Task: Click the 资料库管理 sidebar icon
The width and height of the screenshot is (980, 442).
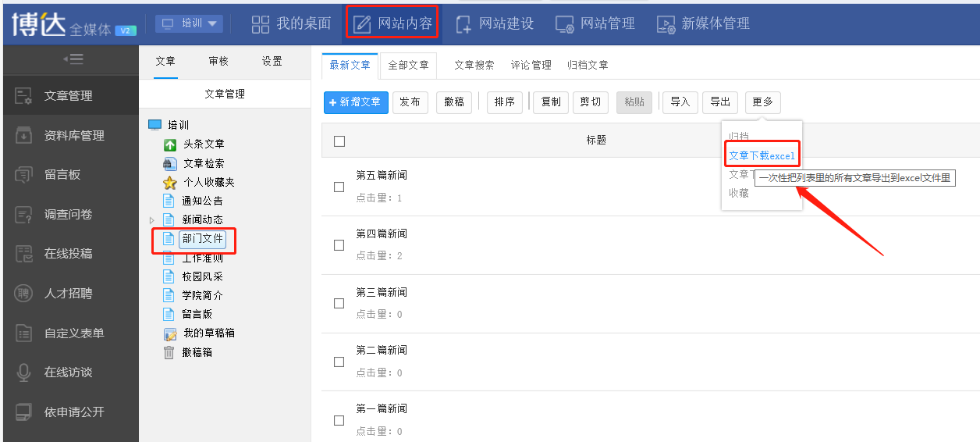Action: click(24, 135)
